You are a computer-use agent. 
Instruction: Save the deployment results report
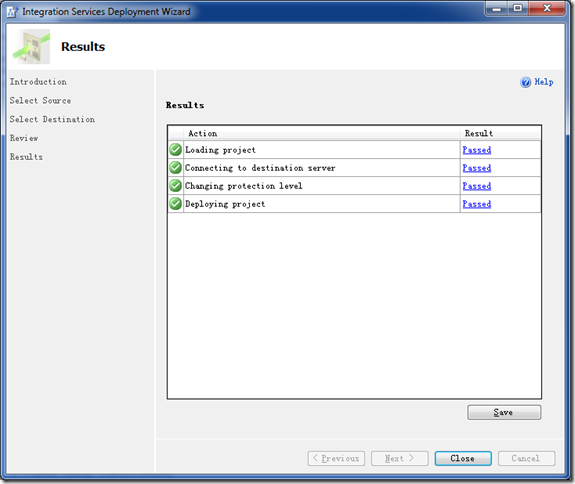tap(504, 412)
